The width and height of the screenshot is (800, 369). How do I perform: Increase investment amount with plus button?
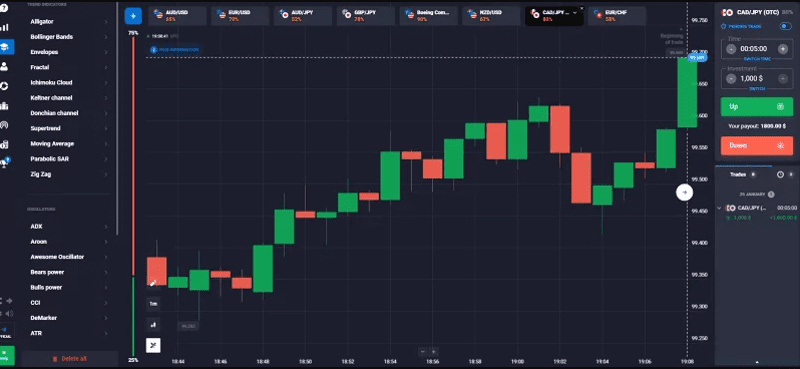pos(783,79)
